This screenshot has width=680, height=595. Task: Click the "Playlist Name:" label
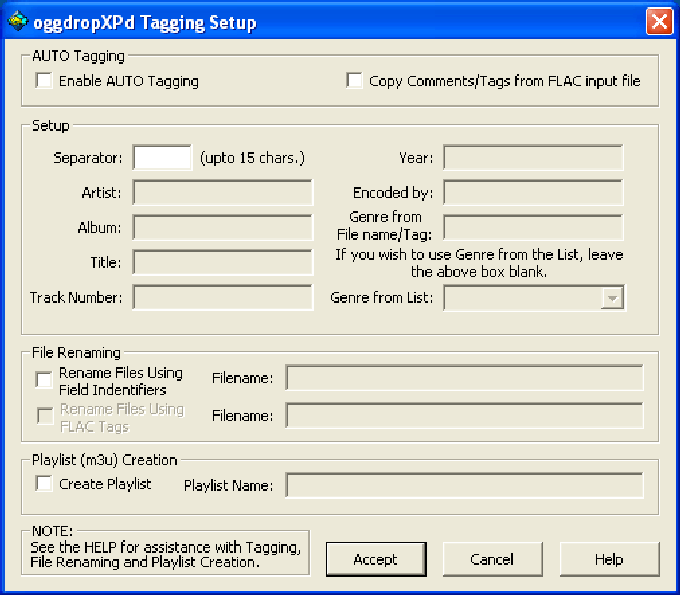click(229, 485)
